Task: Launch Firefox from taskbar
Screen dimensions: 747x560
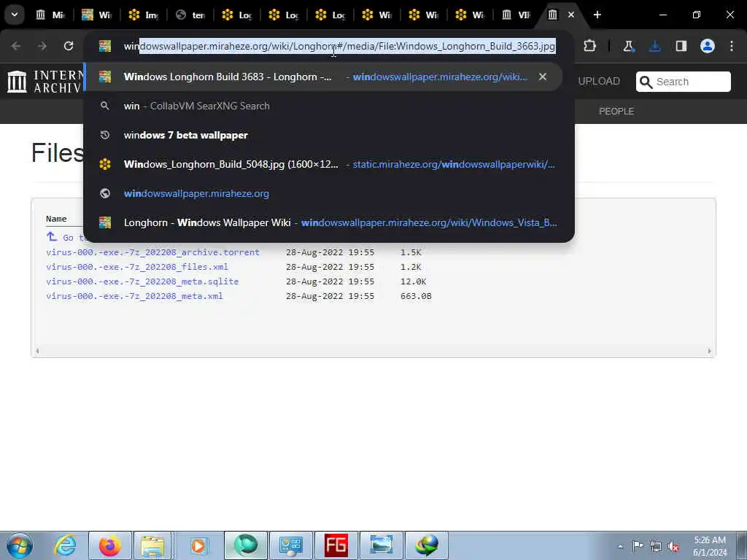Action: (109, 545)
